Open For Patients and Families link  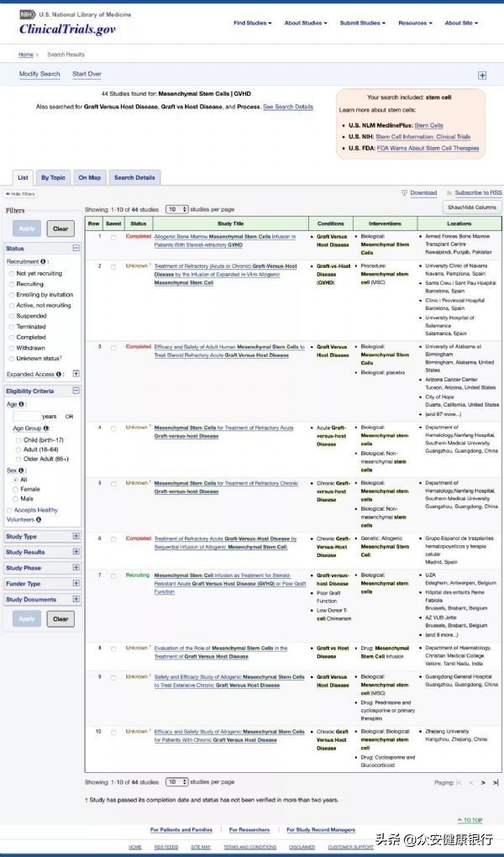point(181,829)
